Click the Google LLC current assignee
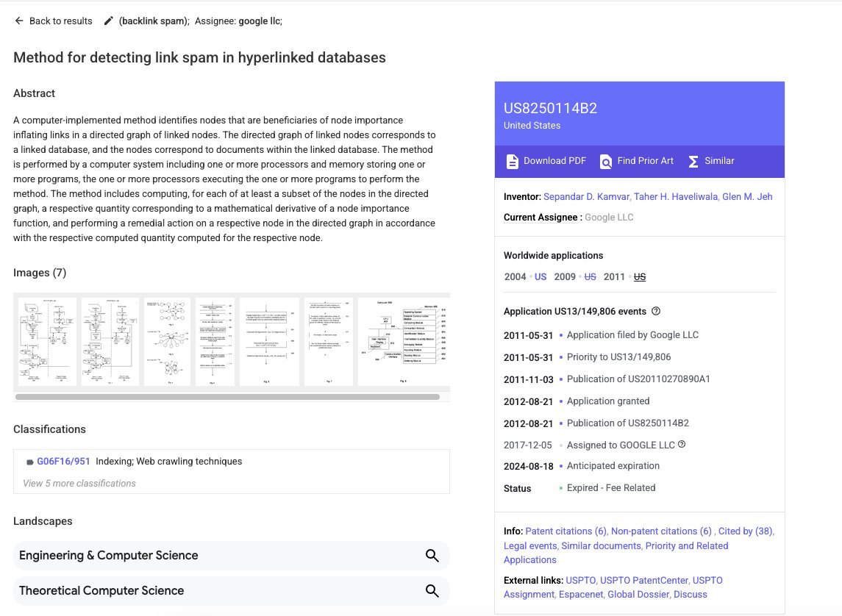Image resolution: width=842 pixels, height=616 pixels. tap(609, 218)
